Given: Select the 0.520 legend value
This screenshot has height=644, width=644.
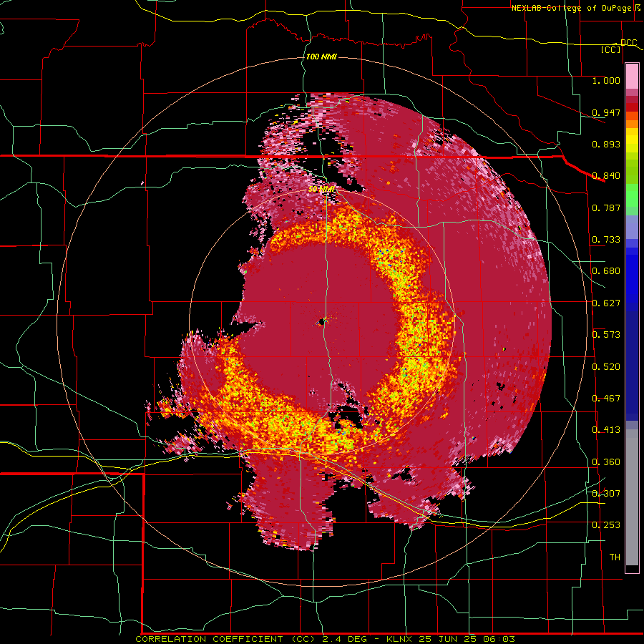Looking at the screenshot, I should coord(606,367).
